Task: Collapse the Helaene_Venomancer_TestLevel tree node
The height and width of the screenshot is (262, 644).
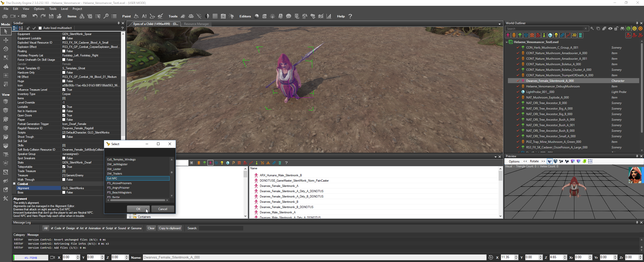Action: 507,42
